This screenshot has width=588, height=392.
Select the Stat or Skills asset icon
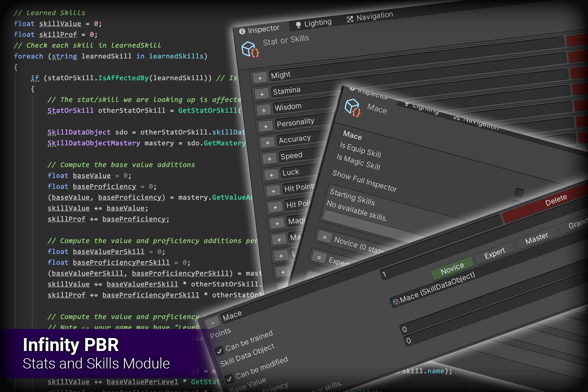(x=250, y=49)
